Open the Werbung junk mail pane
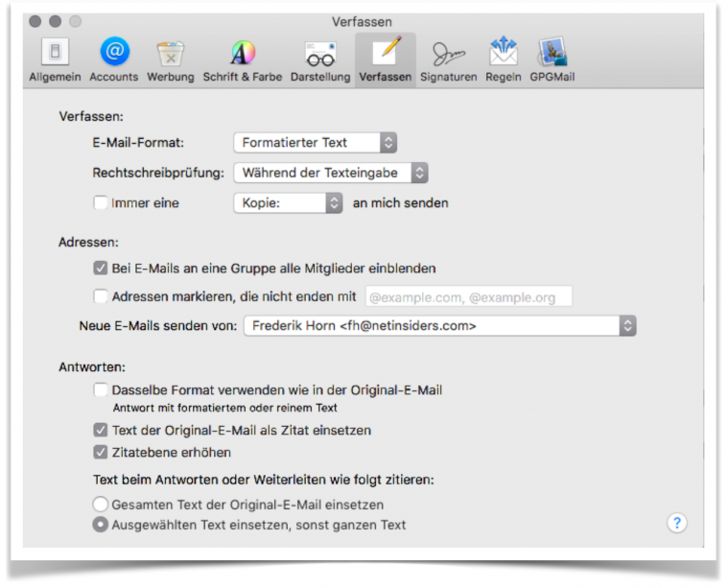 coord(170,59)
